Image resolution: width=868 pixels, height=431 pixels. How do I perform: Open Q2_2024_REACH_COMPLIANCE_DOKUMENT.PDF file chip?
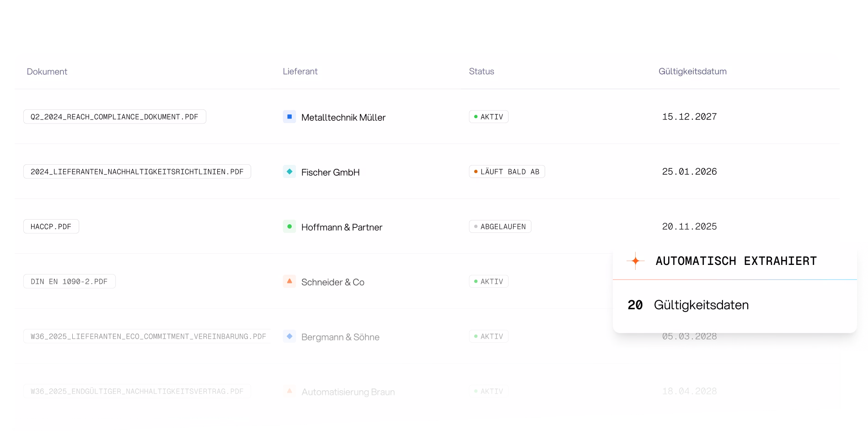coord(115,117)
